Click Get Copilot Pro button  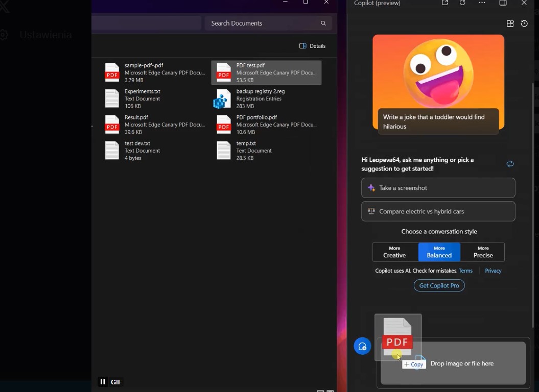click(x=439, y=286)
